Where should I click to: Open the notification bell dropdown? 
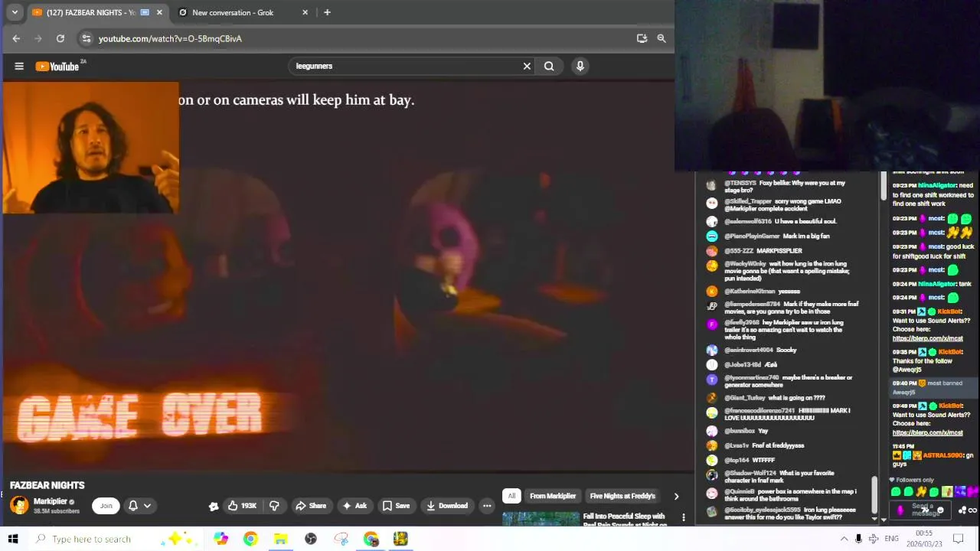[x=139, y=506]
